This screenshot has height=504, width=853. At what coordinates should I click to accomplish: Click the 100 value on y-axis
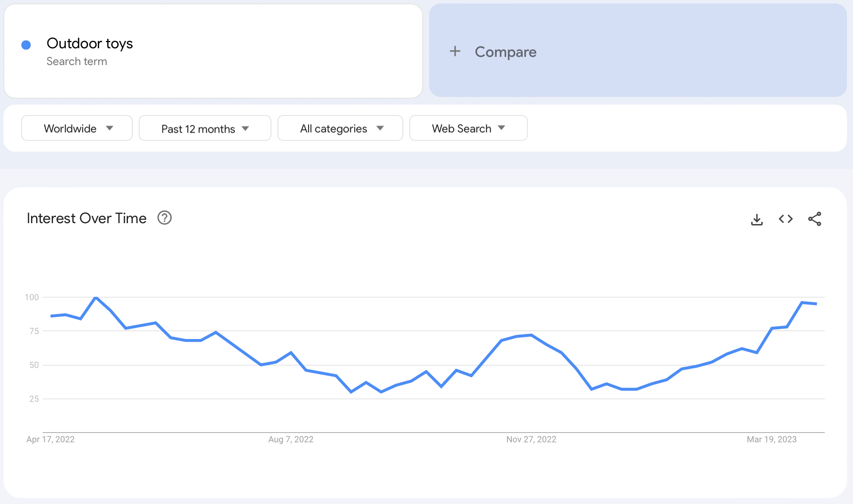click(31, 297)
